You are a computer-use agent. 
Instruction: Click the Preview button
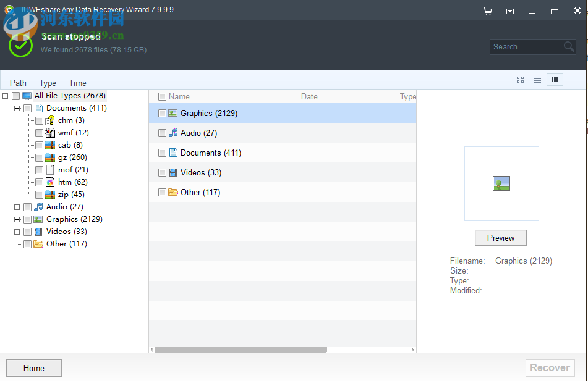click(x=501, y=238)
